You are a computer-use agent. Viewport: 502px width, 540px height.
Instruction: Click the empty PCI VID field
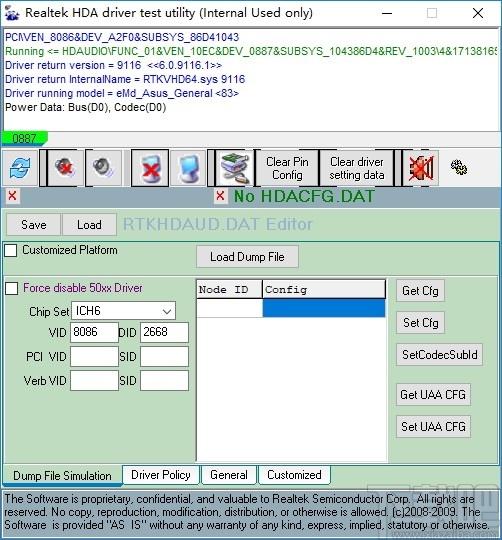(x=94, y=356)
